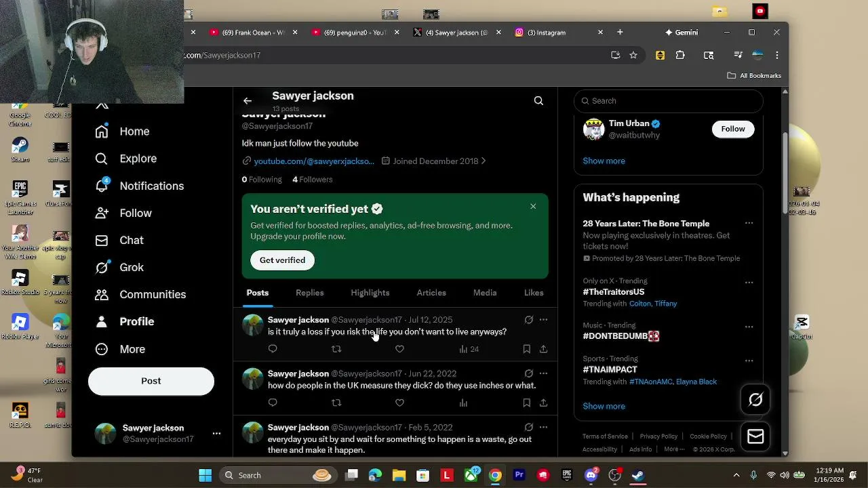
Task: Open Chat in the X sidebar
Action: tap(119, 240)
